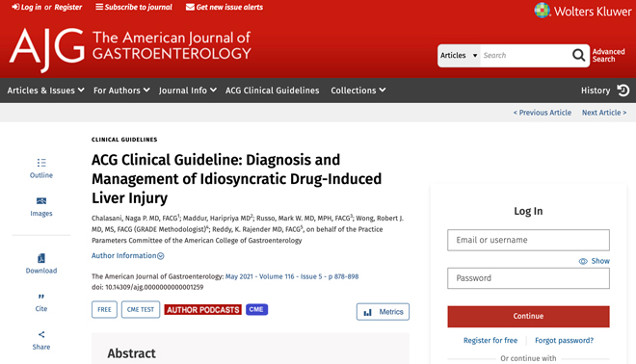Viewport: 636px width, 364px height.
Task: Expand Collections menu
Action: click(358, 91)
